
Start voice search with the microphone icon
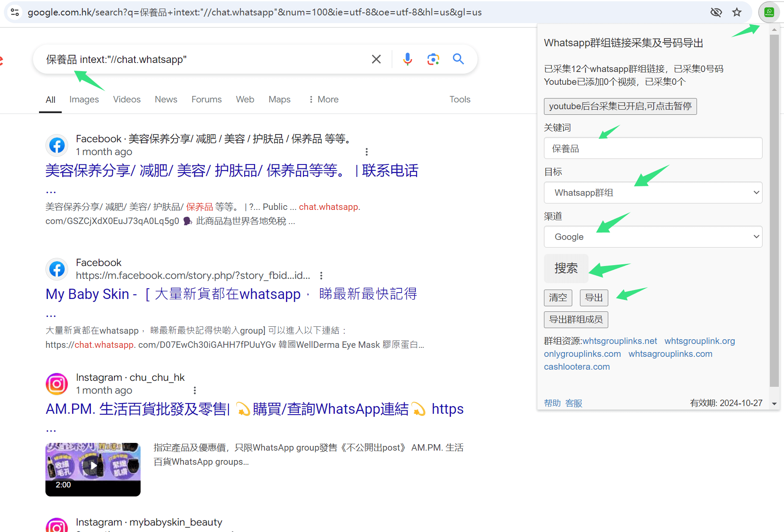pos(408,59)
